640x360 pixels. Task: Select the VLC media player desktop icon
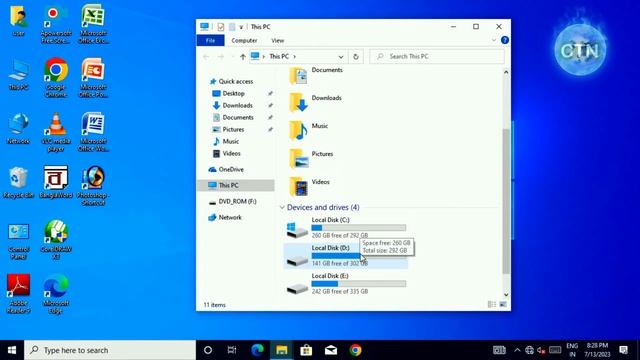56,131
